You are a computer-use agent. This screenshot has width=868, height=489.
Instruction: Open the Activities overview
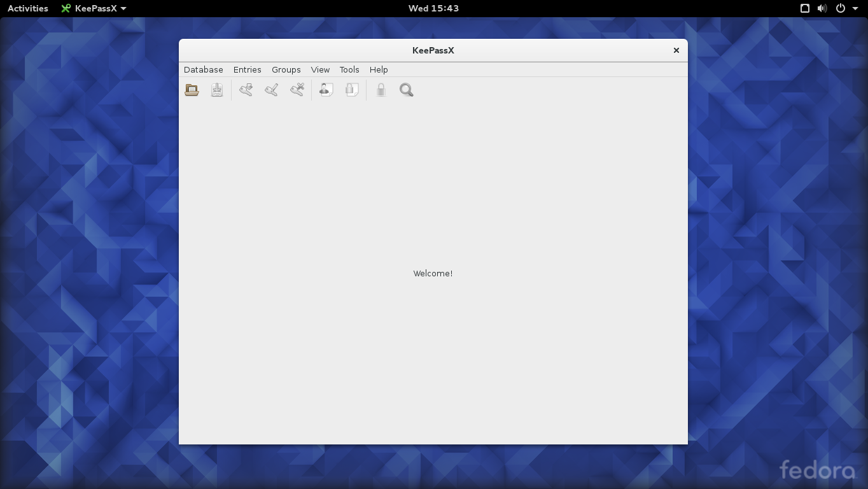(28, 8)
